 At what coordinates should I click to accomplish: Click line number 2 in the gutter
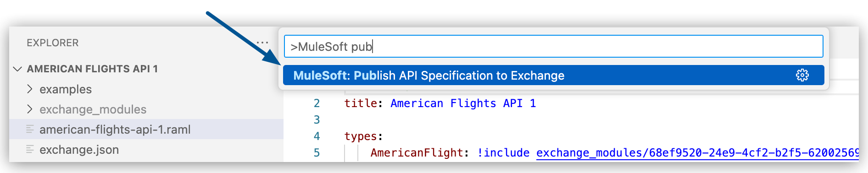(317, 103)
